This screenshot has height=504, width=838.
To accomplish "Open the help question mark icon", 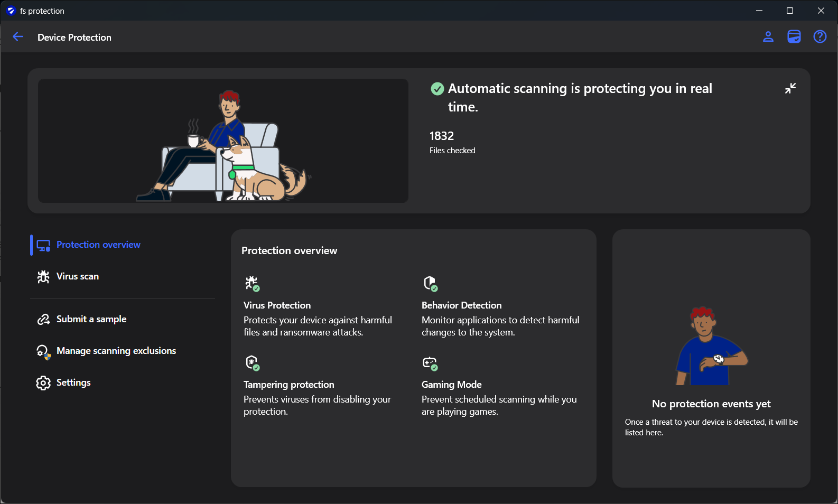I will tap(820, 36).
